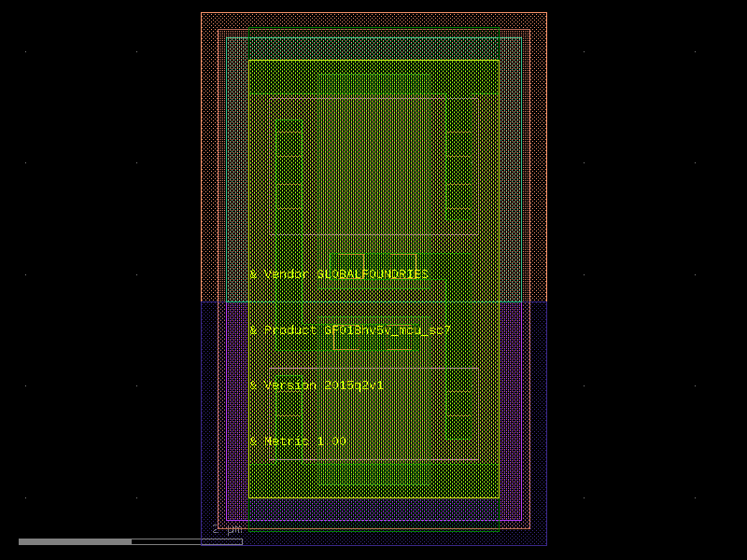
Task: Select the '& Vendor GLOBALFOUNDRIES' text label
Action: [x=339, y=274]
